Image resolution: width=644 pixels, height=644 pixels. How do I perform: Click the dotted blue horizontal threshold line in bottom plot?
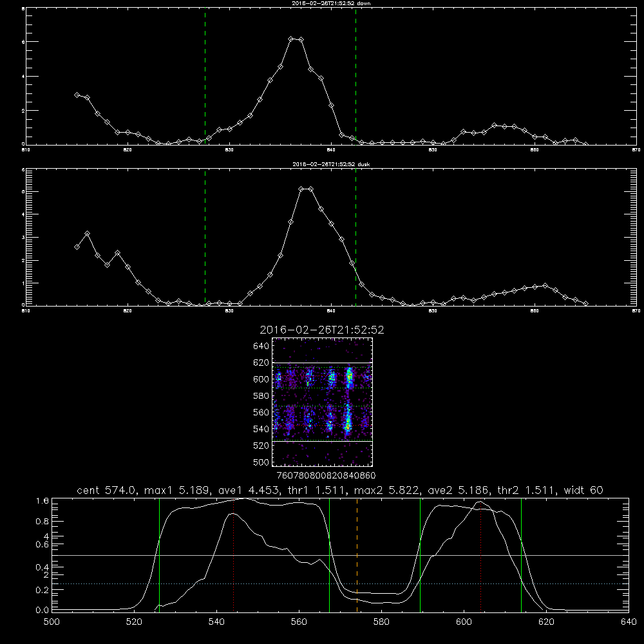click(x=340, y=583)
